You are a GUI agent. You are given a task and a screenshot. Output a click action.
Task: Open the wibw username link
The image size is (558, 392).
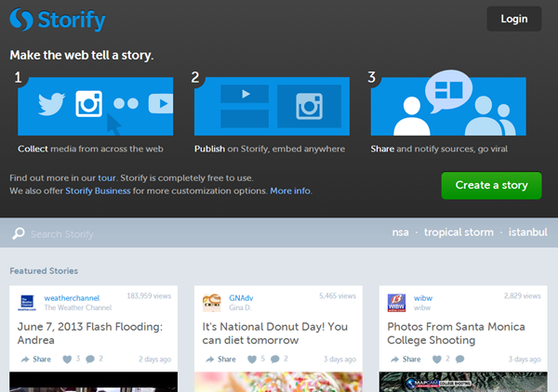423,298
